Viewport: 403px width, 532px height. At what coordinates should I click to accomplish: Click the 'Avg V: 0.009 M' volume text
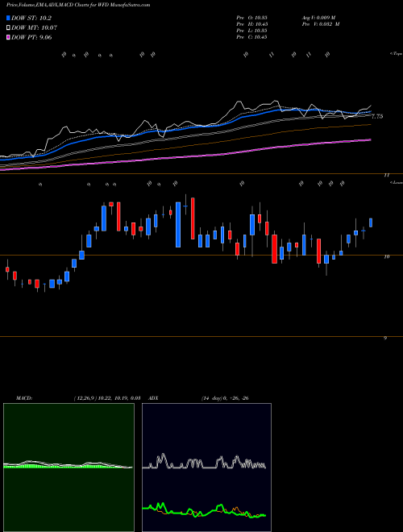click(318, 17)
